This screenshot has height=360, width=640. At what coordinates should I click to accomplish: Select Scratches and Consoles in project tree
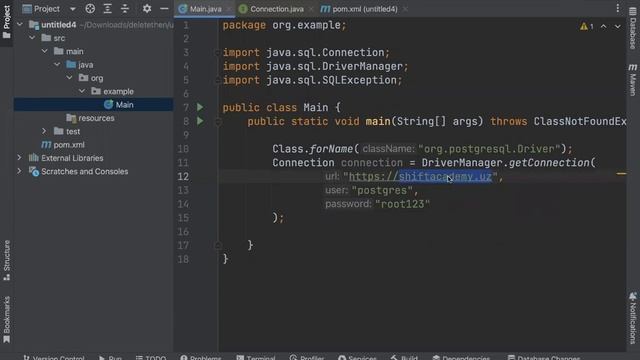93,171
